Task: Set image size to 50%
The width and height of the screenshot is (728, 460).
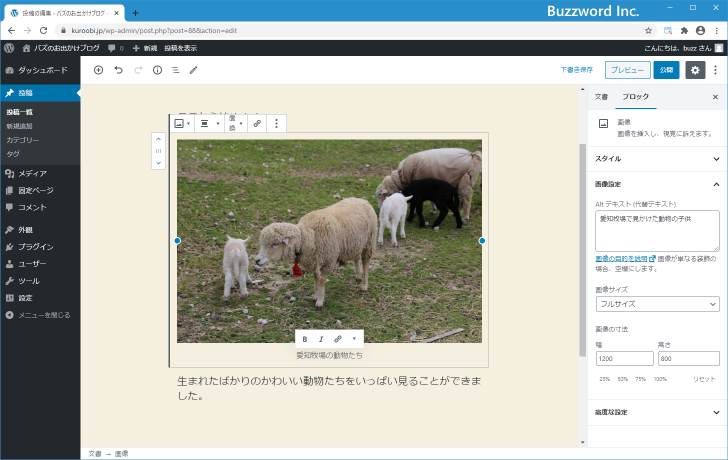Action: [x=623, y=379]
